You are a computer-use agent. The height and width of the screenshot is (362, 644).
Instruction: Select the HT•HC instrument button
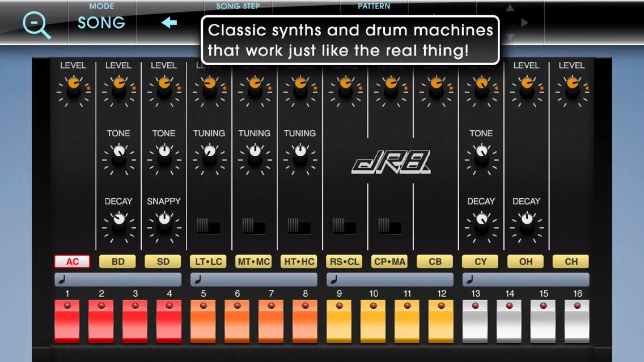[x=299, y=262]
